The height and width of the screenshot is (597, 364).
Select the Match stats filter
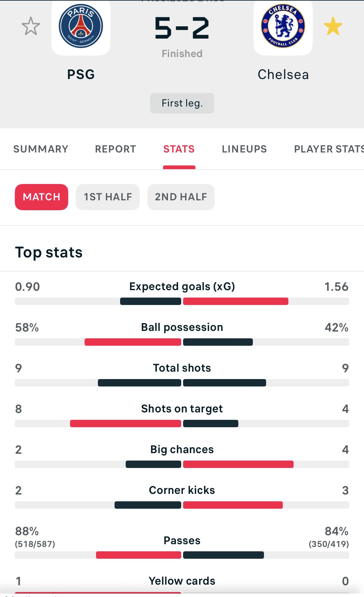[42, 197]
